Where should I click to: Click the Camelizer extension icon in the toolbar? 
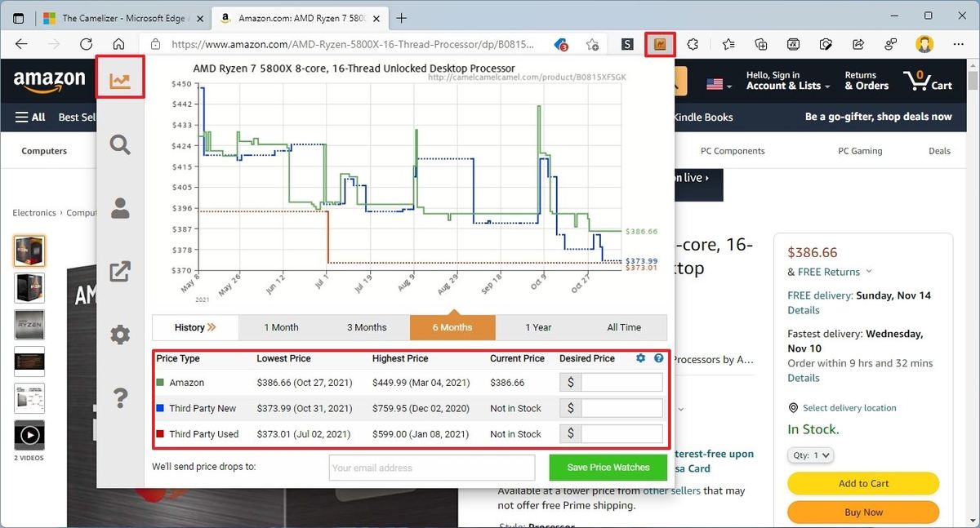(659, 44)
